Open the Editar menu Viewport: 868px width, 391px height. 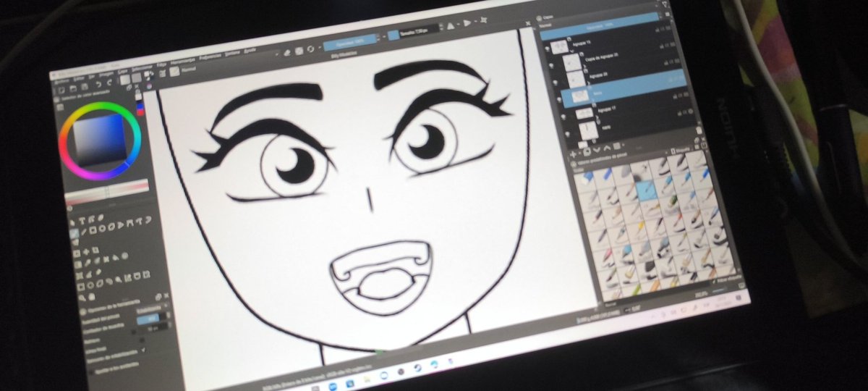(x=79, y=78)
